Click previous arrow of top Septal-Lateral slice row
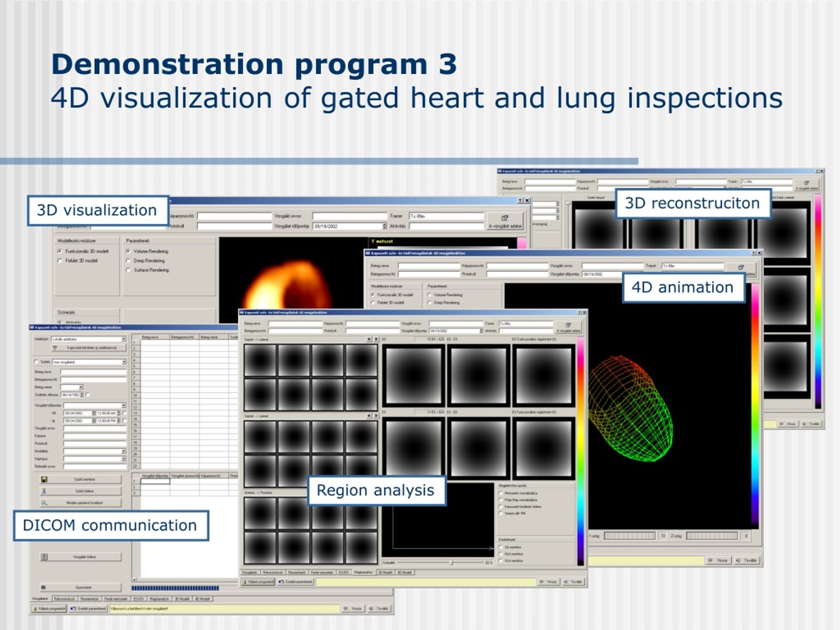Viewport: 840px width, 630px height. click(x=369, y=339)
